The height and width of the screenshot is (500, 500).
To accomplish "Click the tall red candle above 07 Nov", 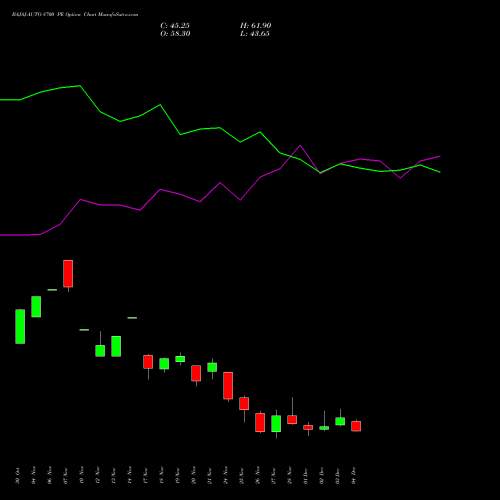I will point(68,274).
